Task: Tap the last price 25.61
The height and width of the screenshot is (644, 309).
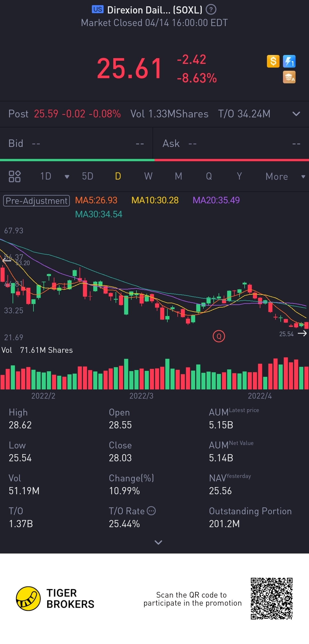Action: (130, 68)
